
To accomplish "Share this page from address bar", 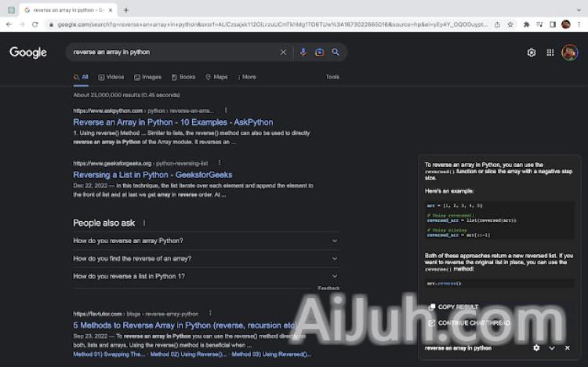I will pyautogui.click(x=497, y=24).
